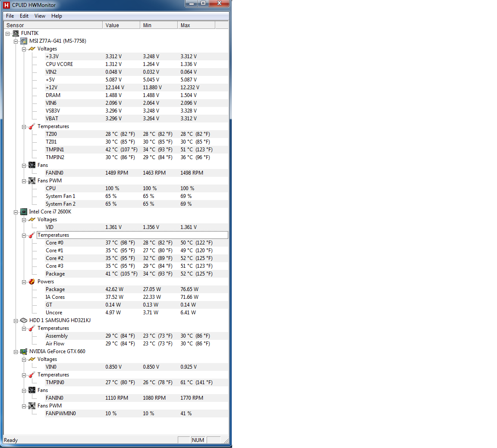Click the motherboard Fans PWM icon
This screenshot has height=448, width=497.
click(x=31, y=181)
